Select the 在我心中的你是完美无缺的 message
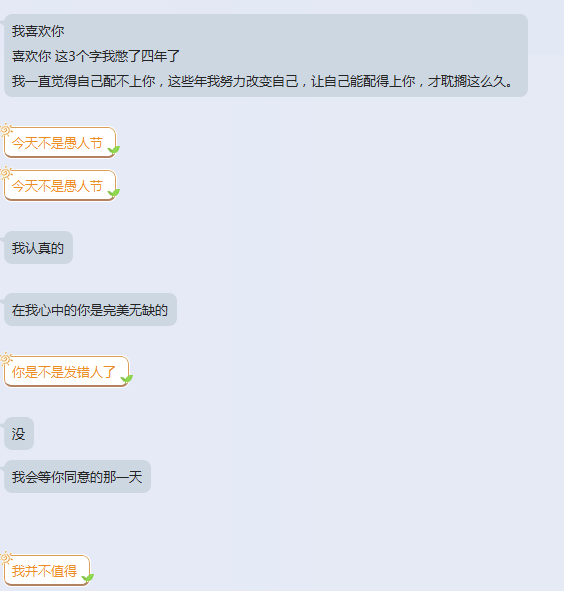 (x=90, y=309)
